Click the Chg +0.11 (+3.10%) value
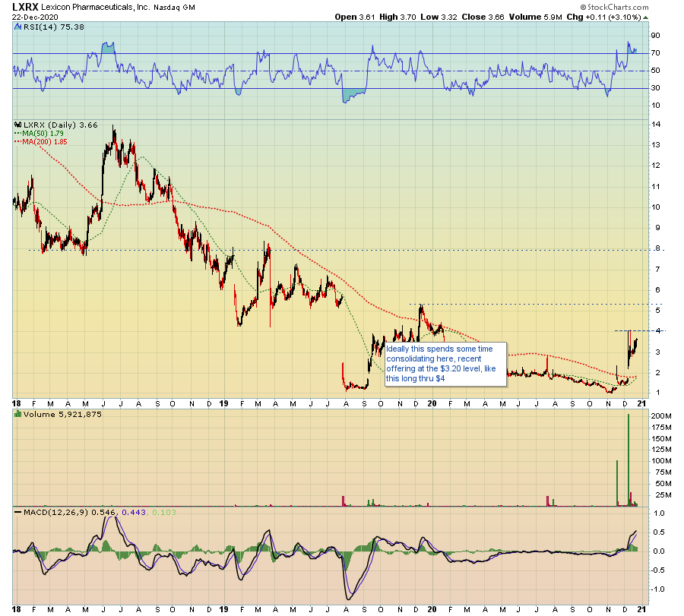The width and height of the screenshot is (684, 616). 603,17
